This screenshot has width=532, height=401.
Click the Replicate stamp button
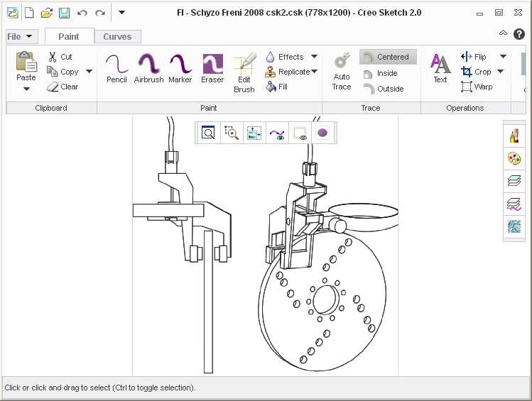288,72
